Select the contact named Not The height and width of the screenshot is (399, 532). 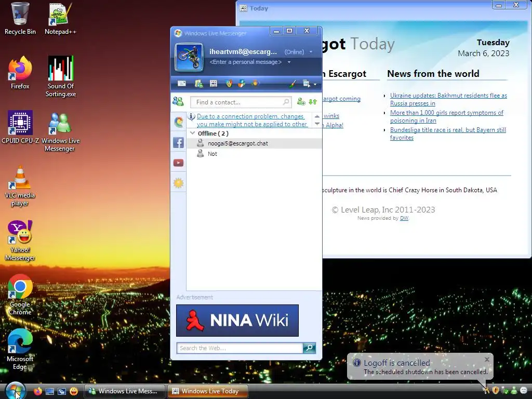point(254,154)
